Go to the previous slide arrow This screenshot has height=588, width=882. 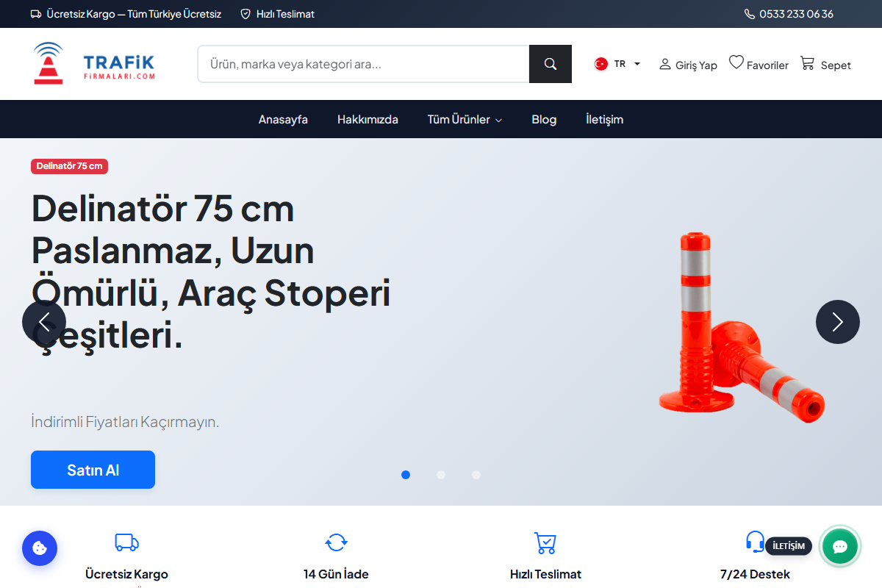click(x=44, y=322)
